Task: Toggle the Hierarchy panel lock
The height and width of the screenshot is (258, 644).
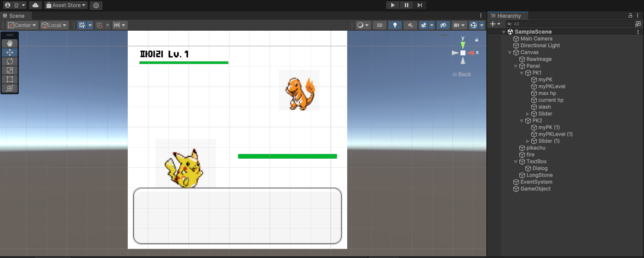Action: coord(630,16)
